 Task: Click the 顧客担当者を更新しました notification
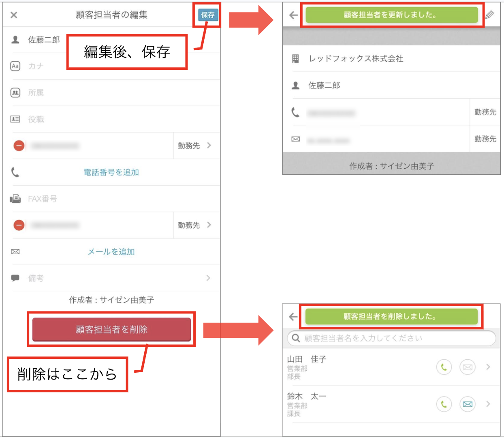pos(391,15)
